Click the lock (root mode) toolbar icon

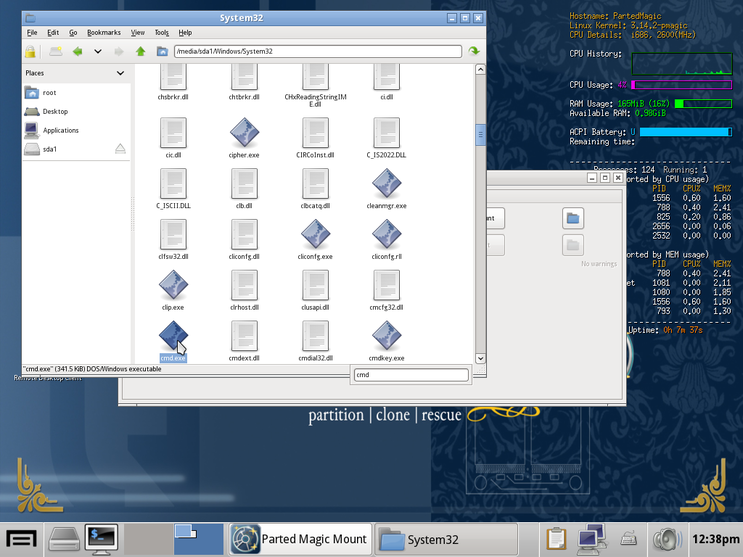[x=30, y=51]
